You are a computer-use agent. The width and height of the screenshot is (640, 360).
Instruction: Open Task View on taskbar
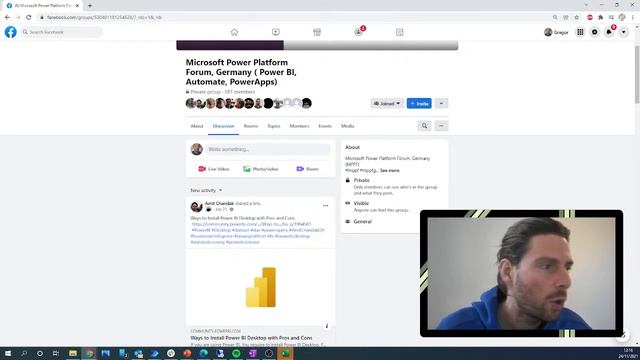click(x=56, y=353)
